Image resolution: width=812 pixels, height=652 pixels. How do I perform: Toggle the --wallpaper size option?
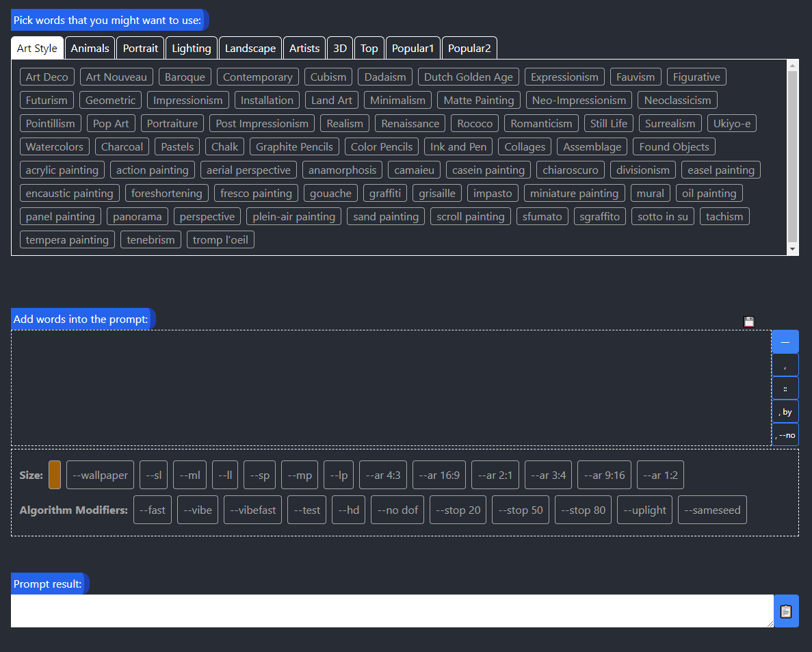point(100,475)
